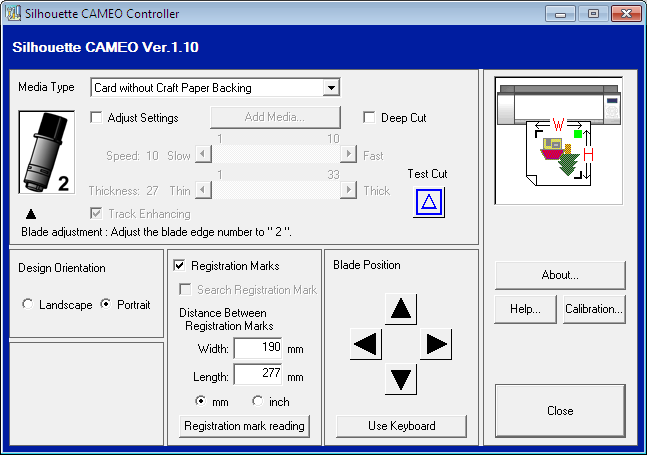Click the Speed slider track
The width and height of the screenshot is (647, 455).
[276, 154]
